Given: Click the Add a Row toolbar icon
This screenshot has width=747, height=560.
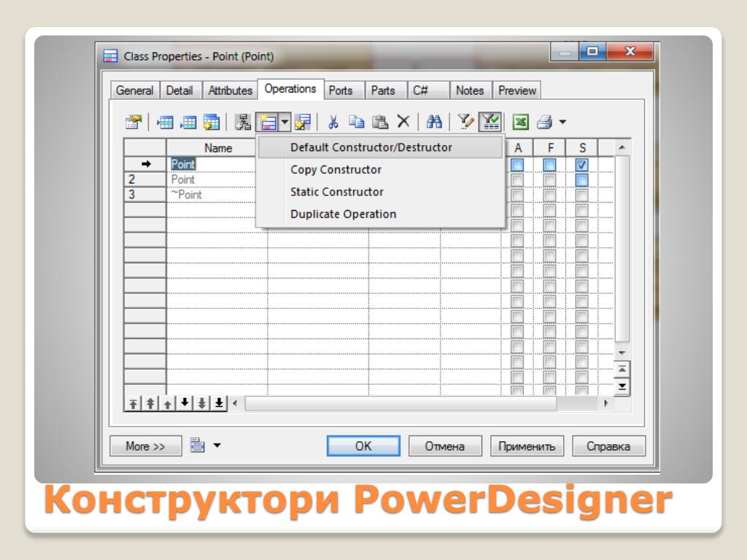Looking at the screenshot, I should (x=189, y=122).
